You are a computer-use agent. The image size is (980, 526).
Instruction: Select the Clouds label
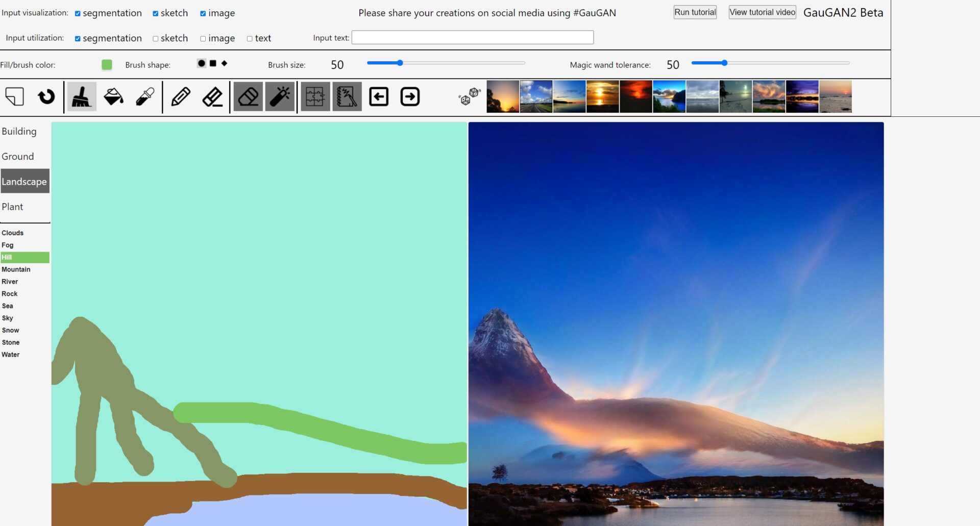point(25,233)
